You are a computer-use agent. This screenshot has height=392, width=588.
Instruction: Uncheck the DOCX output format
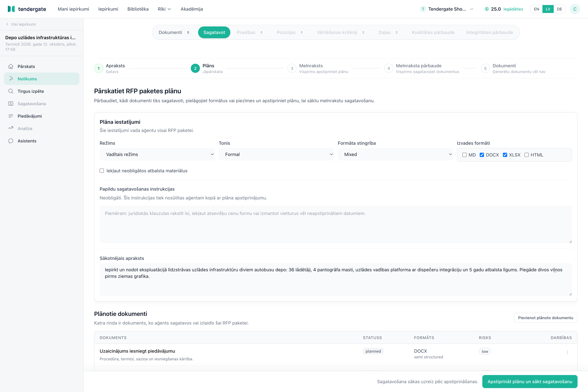(x=482, y=155)
